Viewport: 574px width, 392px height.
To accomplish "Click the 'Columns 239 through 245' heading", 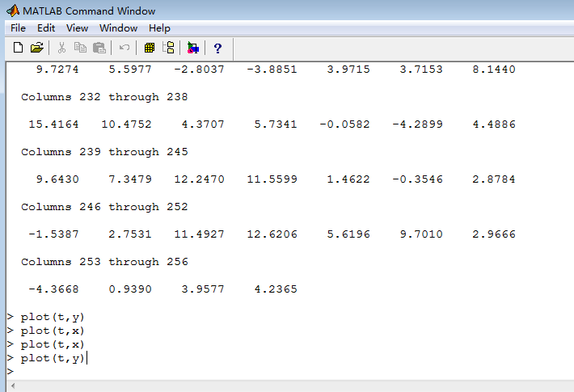I will tap(104, 152).
